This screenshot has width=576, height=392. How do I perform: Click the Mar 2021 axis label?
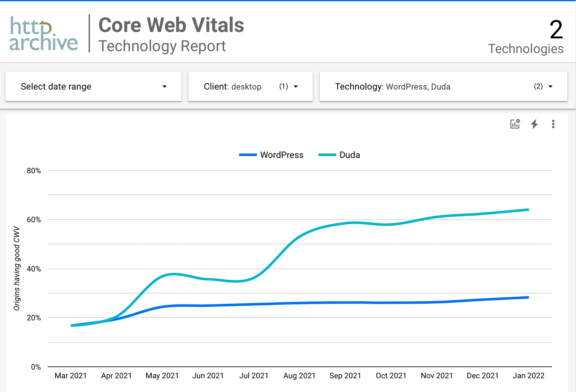pyautogui.click(x=71, y=375)
